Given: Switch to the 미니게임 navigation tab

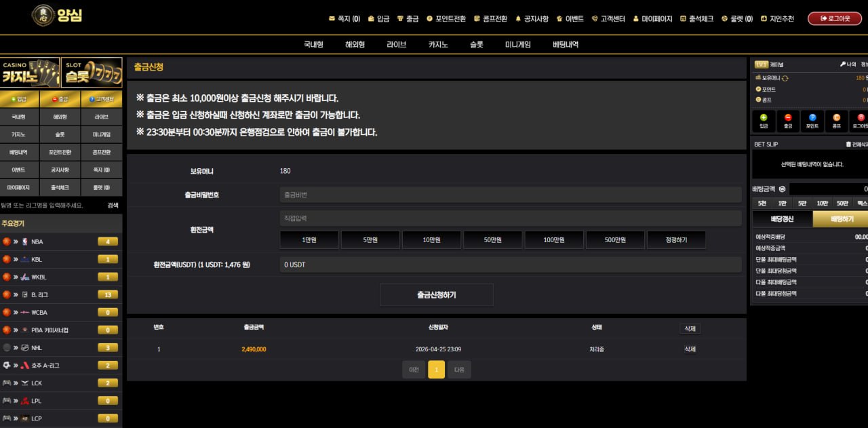Looking at the screenshot, I should [x=518, y=45].
